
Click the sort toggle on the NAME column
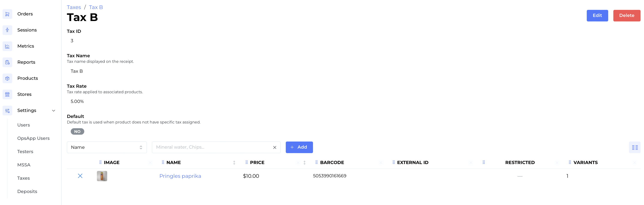(x=234, y=163)
